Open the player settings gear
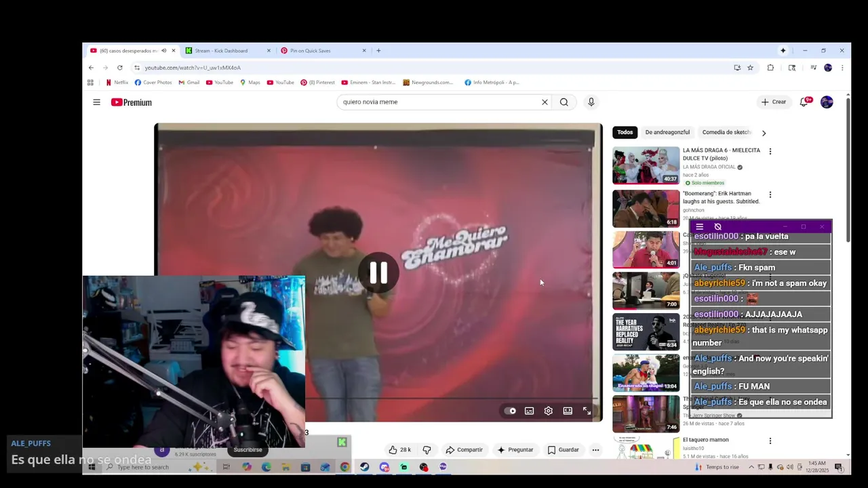868x488 pixels. click(x=548, y=411)
